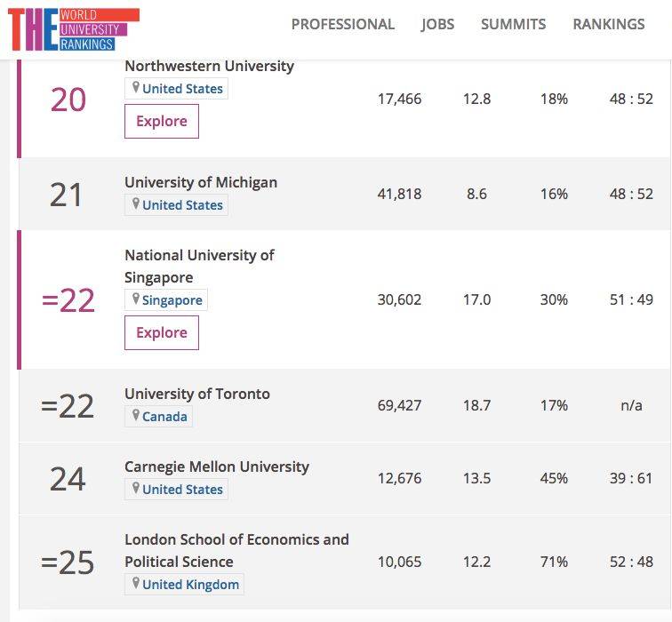
Task: Open the Jobs menu item
Action: point(437,24)
